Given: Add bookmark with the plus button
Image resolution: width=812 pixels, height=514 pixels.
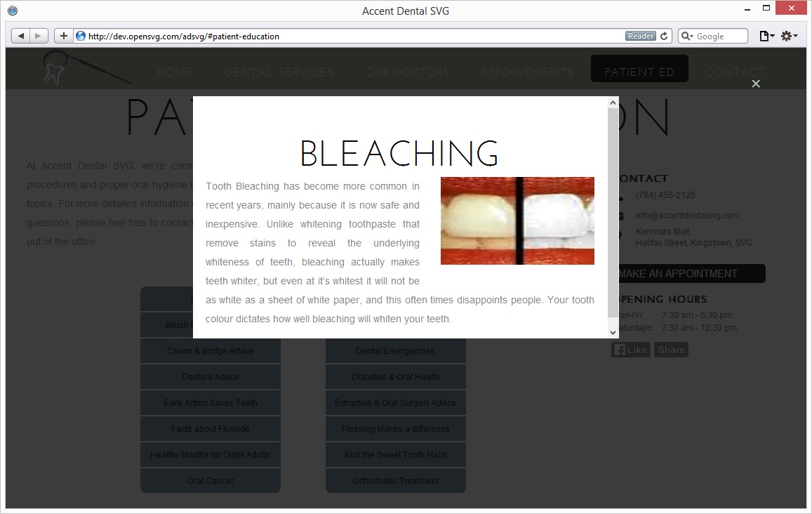Looking at the screenshot, I should click(x=63, y=36).
